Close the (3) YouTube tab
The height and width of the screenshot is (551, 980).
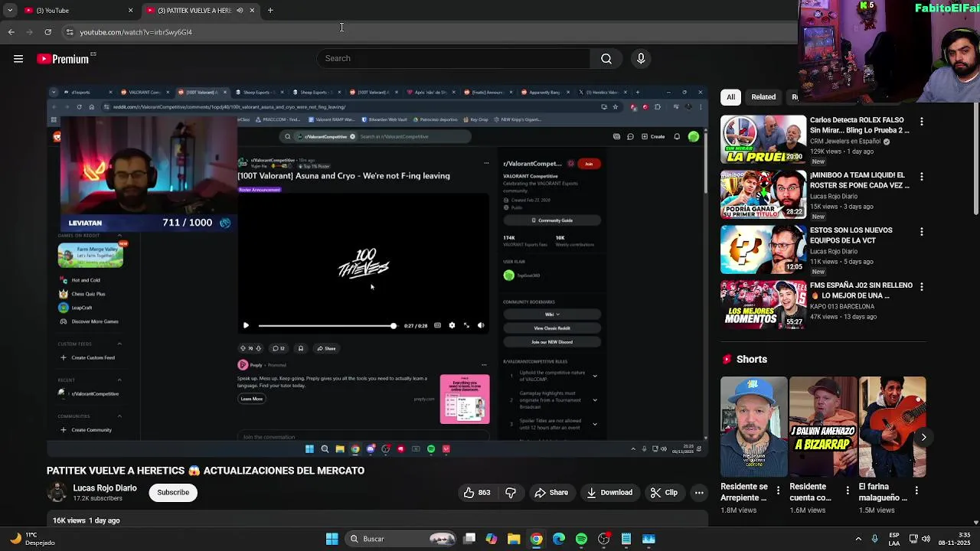pyautogui.click(x=130, y=10)
